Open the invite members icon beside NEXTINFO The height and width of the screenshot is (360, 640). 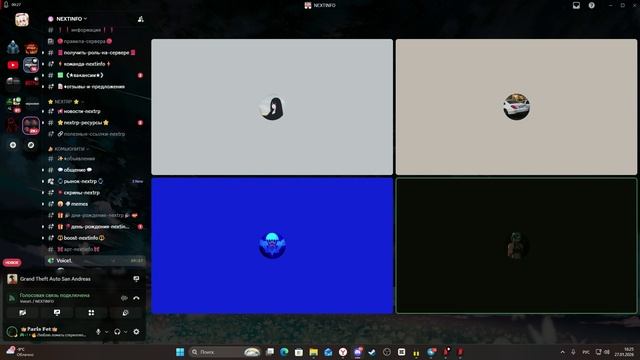tap(140, 19)
